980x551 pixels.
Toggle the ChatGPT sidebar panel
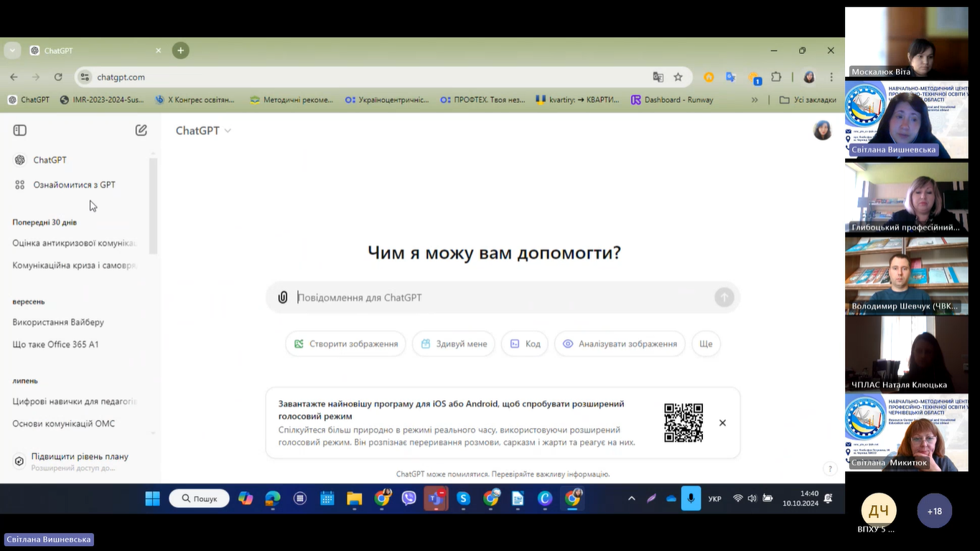(x=20, y=130)
